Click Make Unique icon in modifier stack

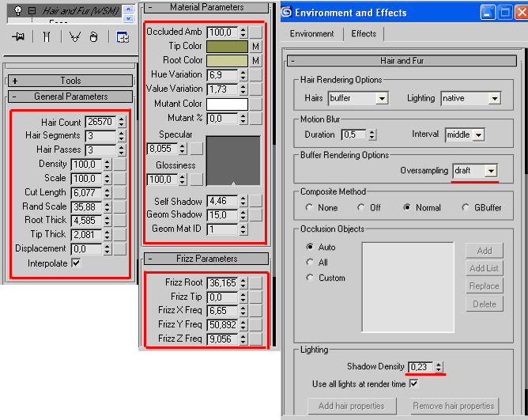tap(74, 36)
